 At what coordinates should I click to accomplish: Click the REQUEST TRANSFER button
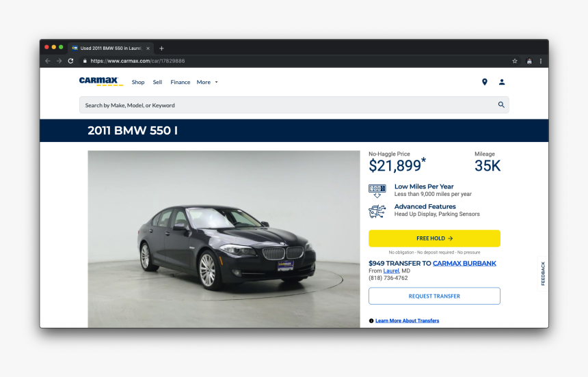[x=434, y=296]
